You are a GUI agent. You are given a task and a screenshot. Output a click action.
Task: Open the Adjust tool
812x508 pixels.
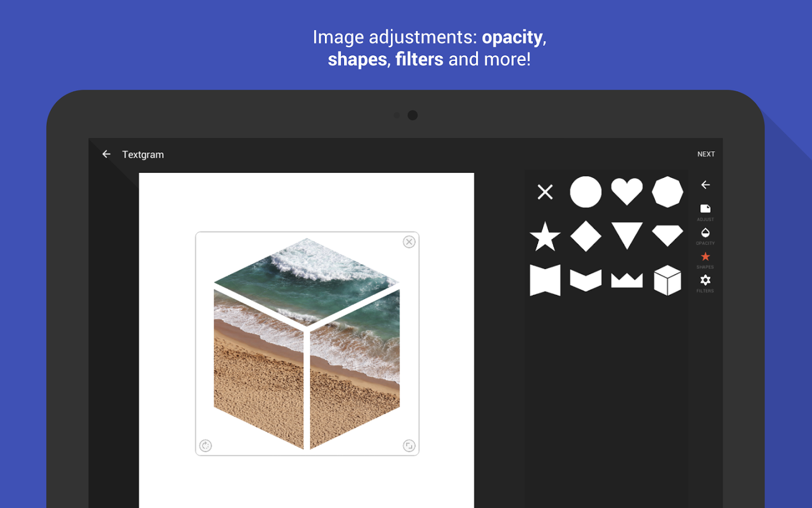pyautogui.click(x=705, y=212)
